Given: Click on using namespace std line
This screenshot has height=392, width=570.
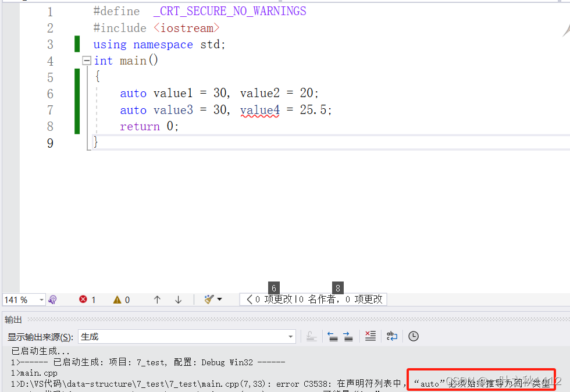Looking at the screenshot, I should [x=159, y=44].
